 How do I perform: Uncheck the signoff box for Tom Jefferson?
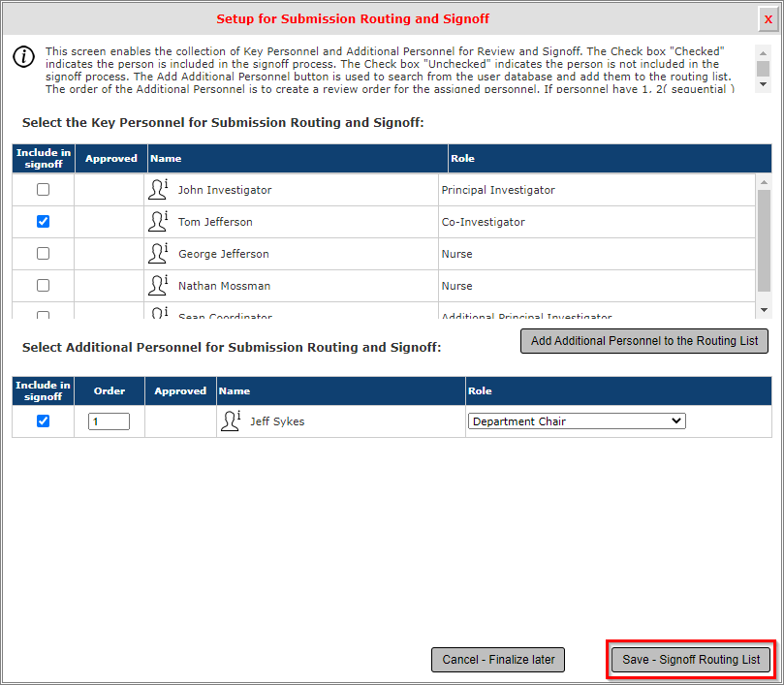[43, 222]
